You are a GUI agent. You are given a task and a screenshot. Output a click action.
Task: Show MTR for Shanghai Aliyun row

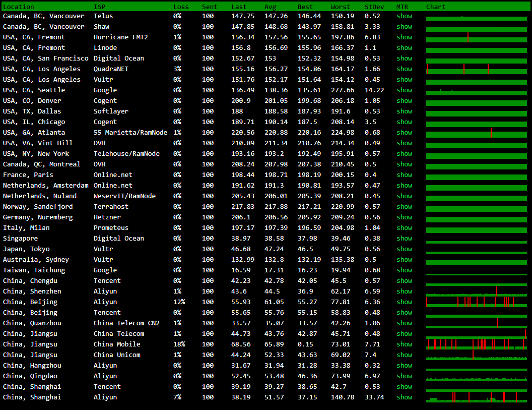(404, 397)
